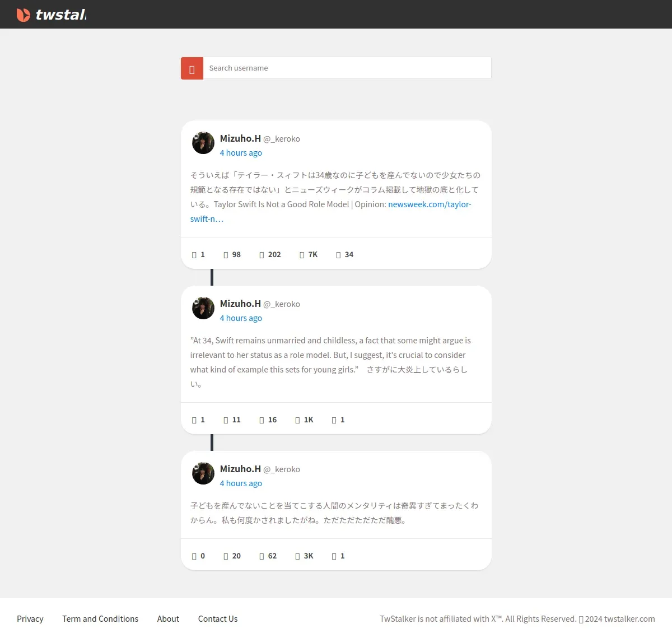Click tweet text starting '子どもを産んでないこと'
The image size is (672, 638).
334,513
